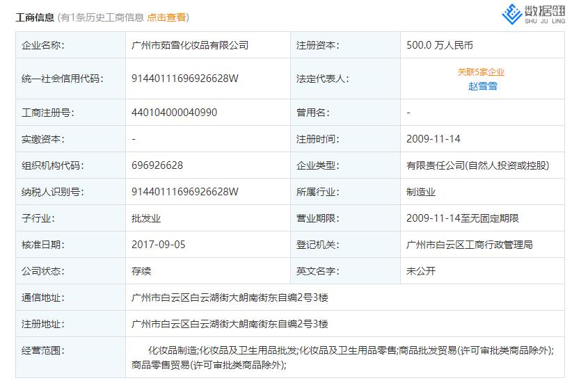Click the 登记机关 label cell
Image resolution: width=581 pixels, height=392 pixels.
pos(345,245)
